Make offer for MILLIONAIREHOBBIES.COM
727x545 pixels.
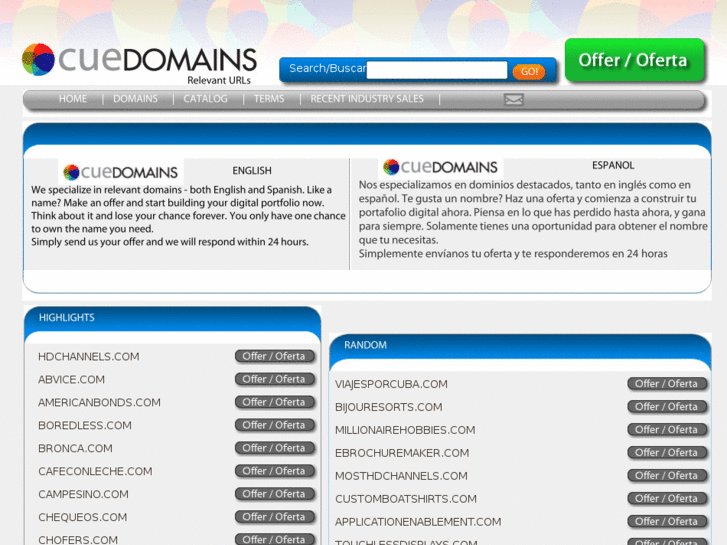click(667, 430)
